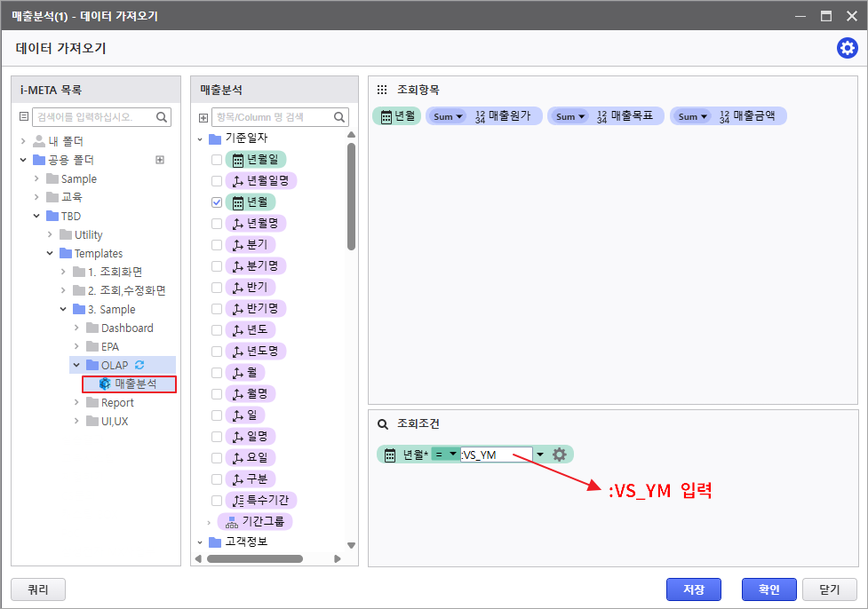The height and width of the screenshot is (609, 868).
Task: Select the 매출분석 cube item in the tree
Action: [x=135, y=384]
